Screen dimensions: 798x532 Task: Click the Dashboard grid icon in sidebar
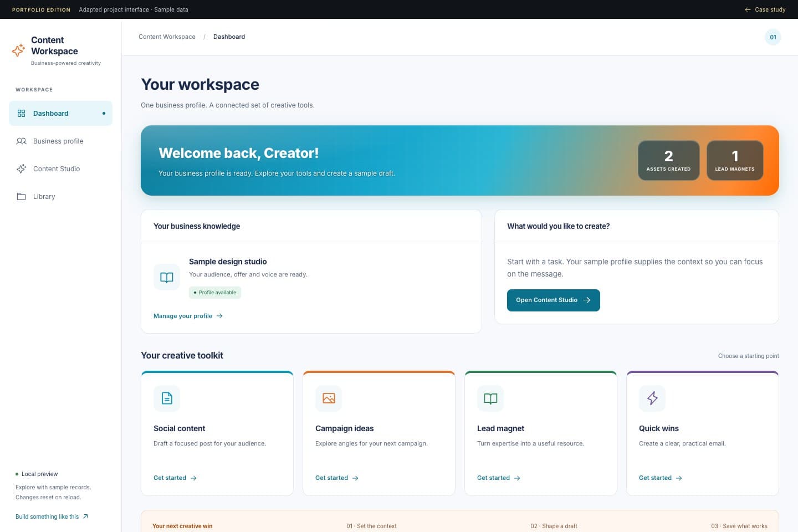coord(21,114)
